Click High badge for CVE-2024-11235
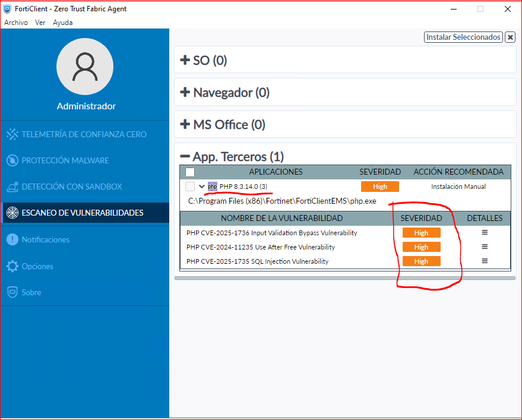Viewport: 522px width, 420px height. click(x=421, y=247)
